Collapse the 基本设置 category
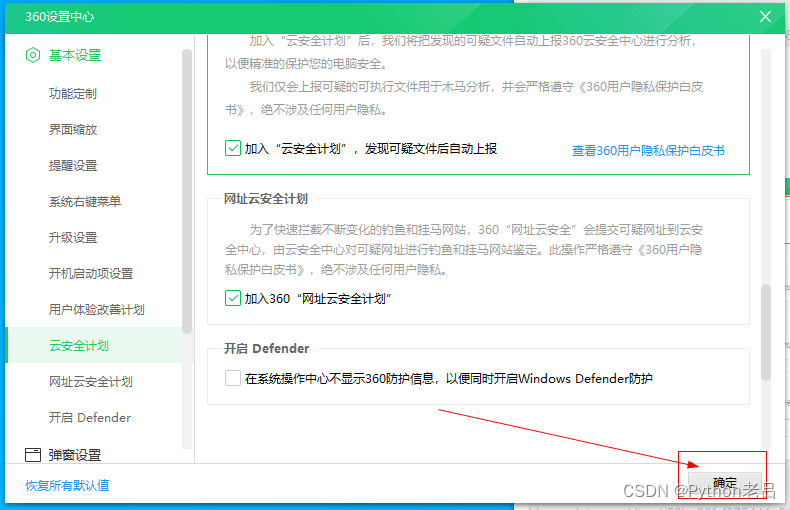The height and width of the screenshot is (510, 790). coord(75,55)
